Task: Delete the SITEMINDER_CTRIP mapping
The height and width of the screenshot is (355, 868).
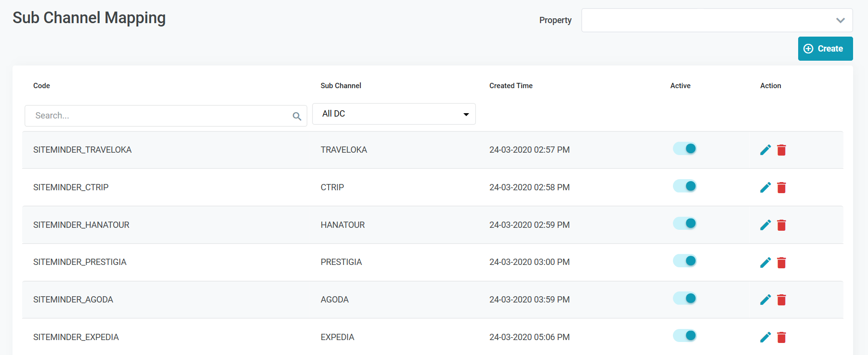Action: (x=781, y=187)
